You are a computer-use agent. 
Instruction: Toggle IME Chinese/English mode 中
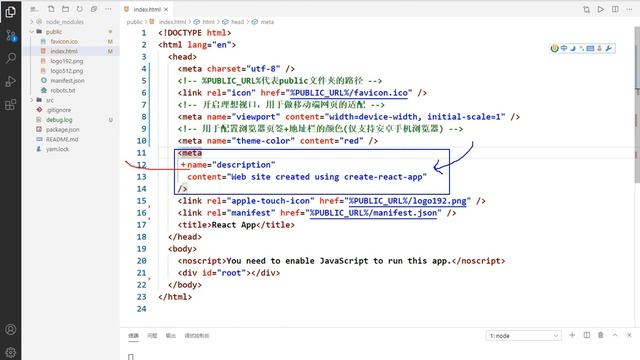pos(564,48)
